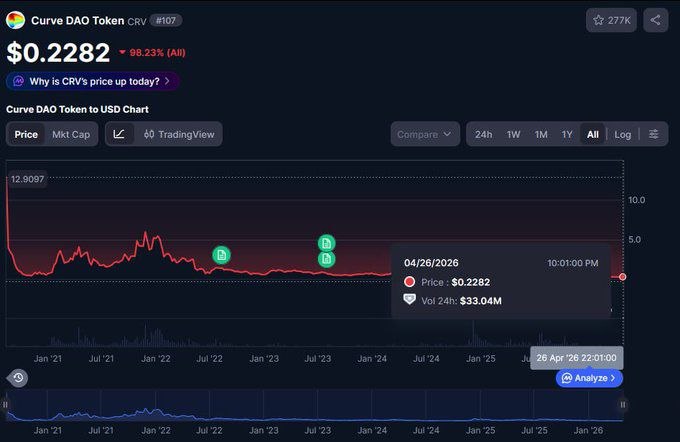680x442 pixels.
Task: Click the 98.23% (All) change indicator
Action: [x=152, y=52]
